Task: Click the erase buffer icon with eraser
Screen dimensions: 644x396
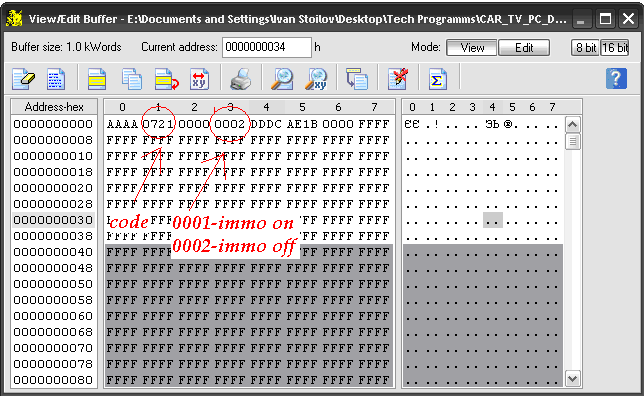Action: pos(23,78)
